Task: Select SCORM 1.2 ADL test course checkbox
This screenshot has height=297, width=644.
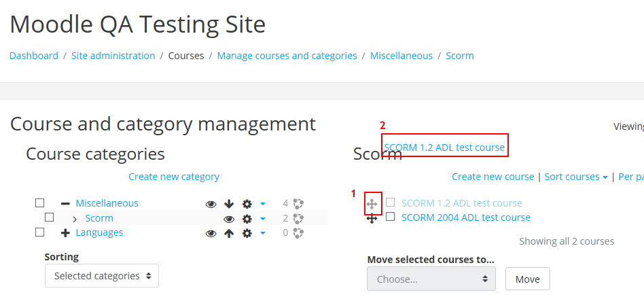Action: (x=390, y=202)
